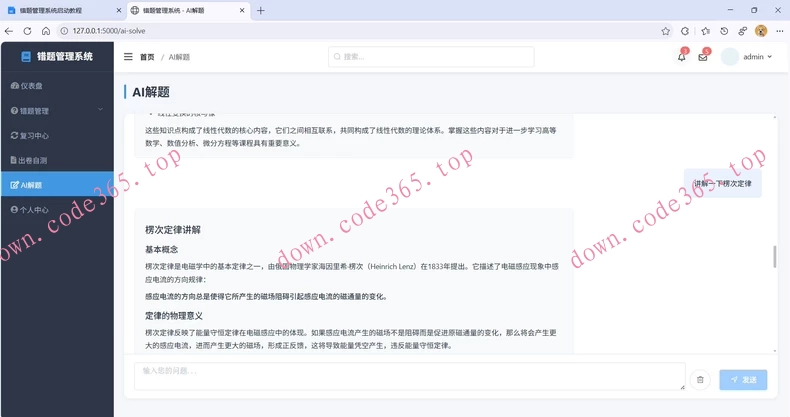Click the chat scrollbar thumb

click(x=775, y=257)
